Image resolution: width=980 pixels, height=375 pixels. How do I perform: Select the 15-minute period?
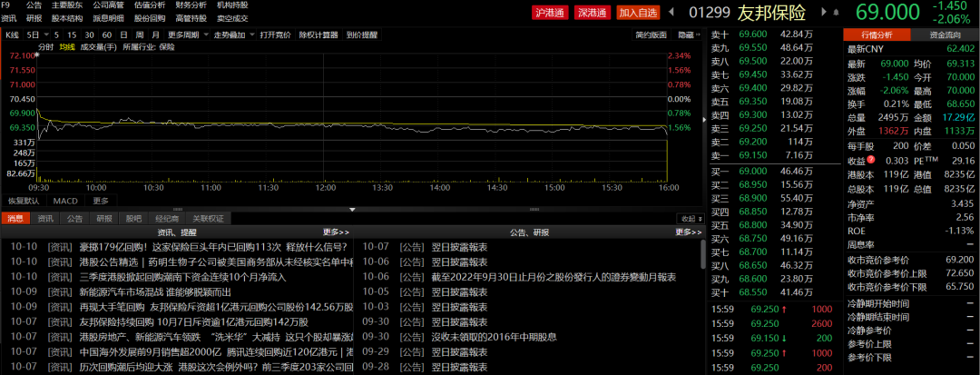point(72,35)
